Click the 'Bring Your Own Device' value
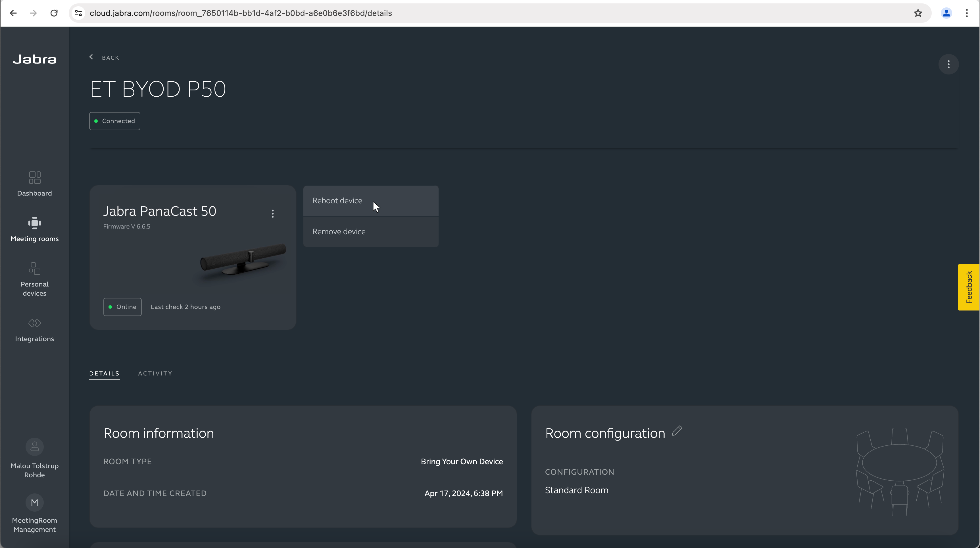The height and width of the screenshot is (548, 980). click(462, 462)
